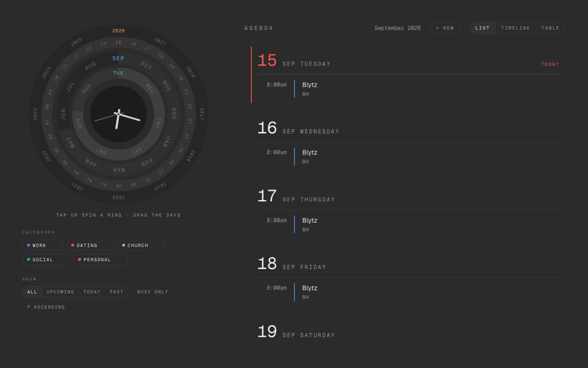Select MON on the weekday ring
Screen dimensions: 588x368
pos(86,89)
